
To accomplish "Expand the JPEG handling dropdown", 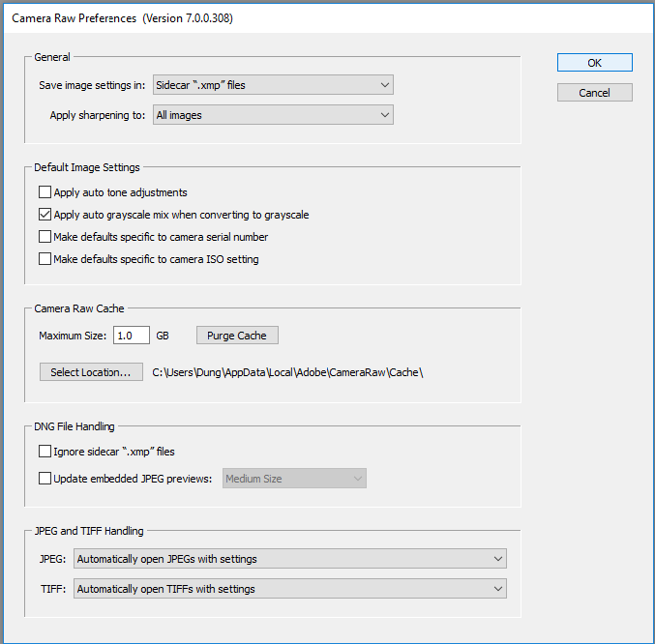I will click(x=290, y=559).
